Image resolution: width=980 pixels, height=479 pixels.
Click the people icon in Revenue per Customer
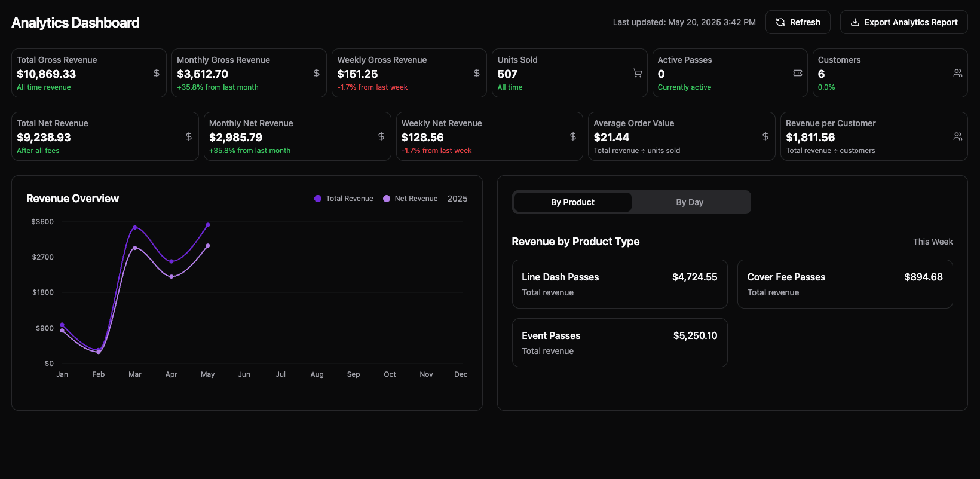coord(958,136)
